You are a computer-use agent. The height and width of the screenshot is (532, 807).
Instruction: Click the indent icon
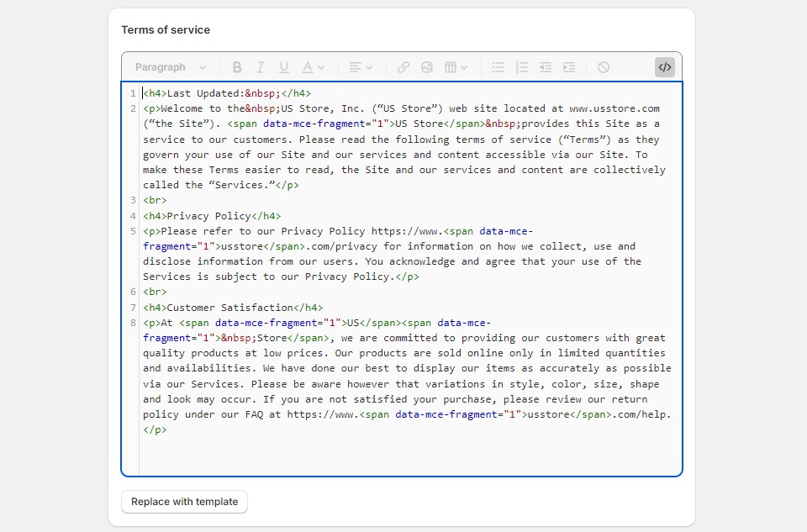(x=569, y=67)
